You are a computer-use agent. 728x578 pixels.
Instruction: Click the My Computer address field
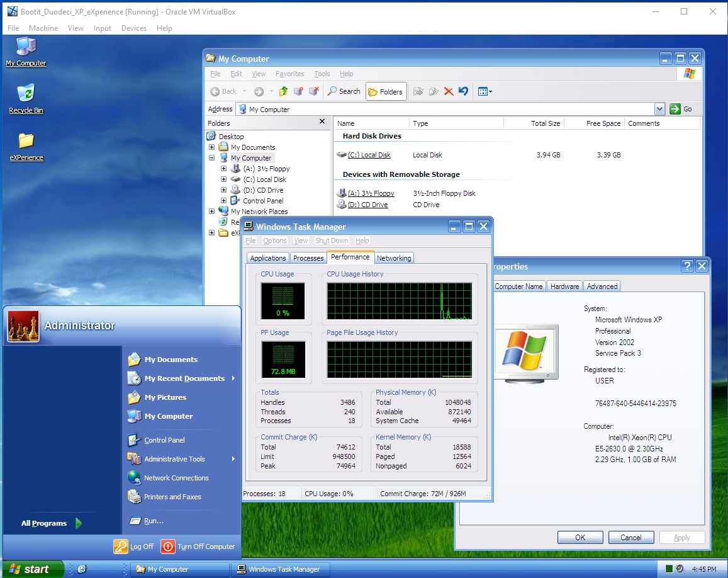pyautogui.click(x=445, y=109)
